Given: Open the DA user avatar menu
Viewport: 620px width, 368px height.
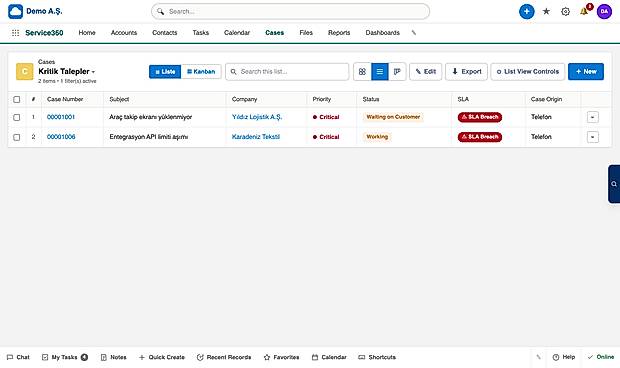Looking at the screenshot, I should 604,11.
